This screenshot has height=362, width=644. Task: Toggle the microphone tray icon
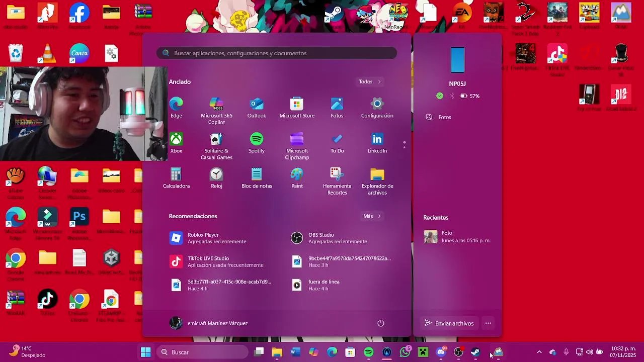click(566, 352)
